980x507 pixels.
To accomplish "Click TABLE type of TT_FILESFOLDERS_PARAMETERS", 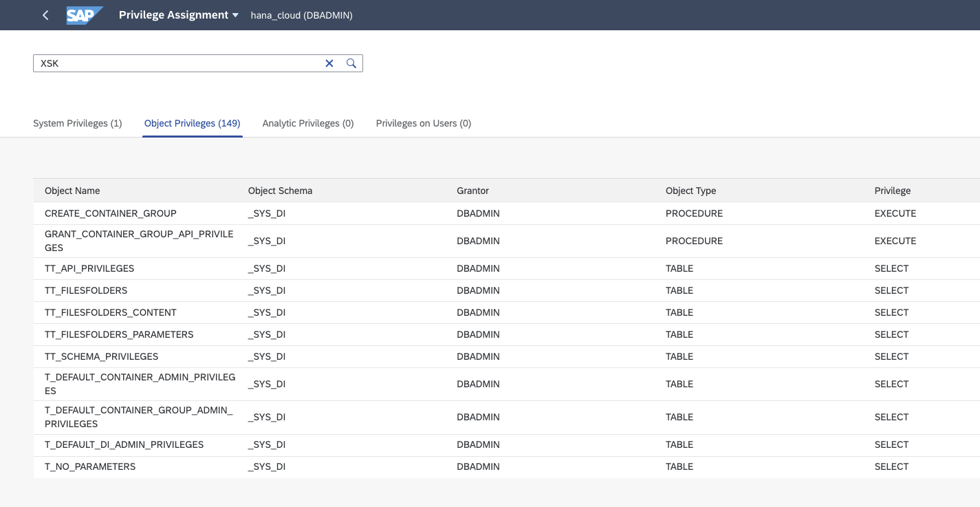I will point(679,334).
